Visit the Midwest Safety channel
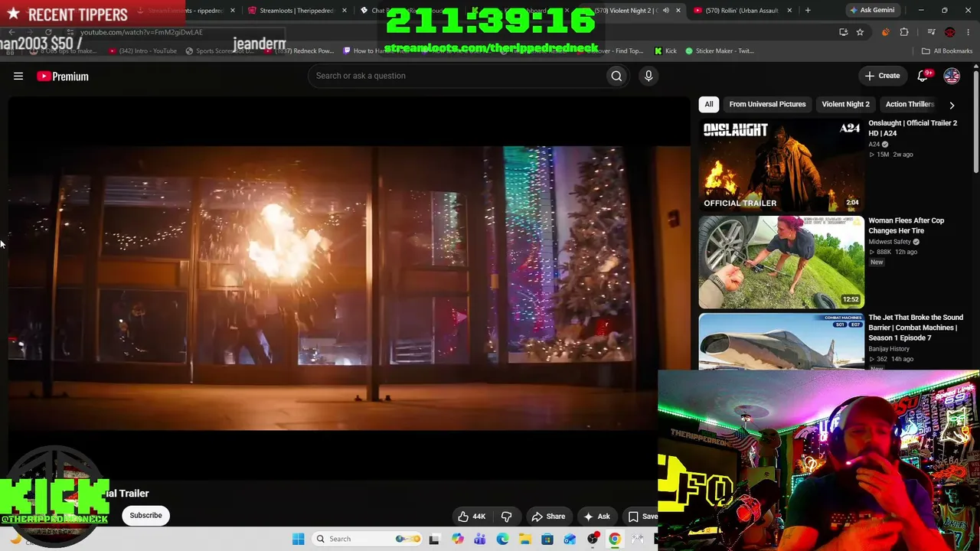This screenshot has height=551, width=980. pos(890,242)
